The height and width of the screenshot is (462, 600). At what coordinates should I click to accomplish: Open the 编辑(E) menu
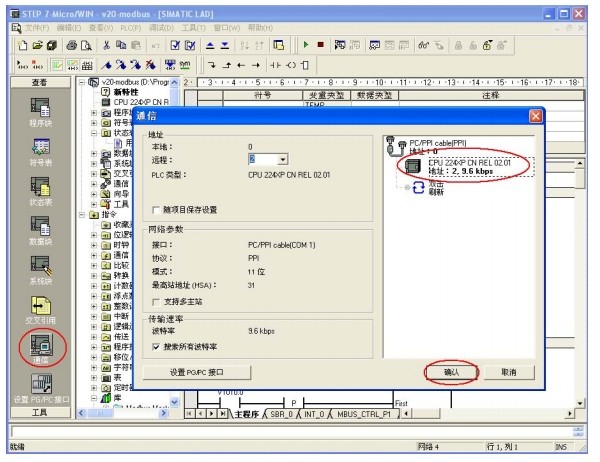point(69,28)
